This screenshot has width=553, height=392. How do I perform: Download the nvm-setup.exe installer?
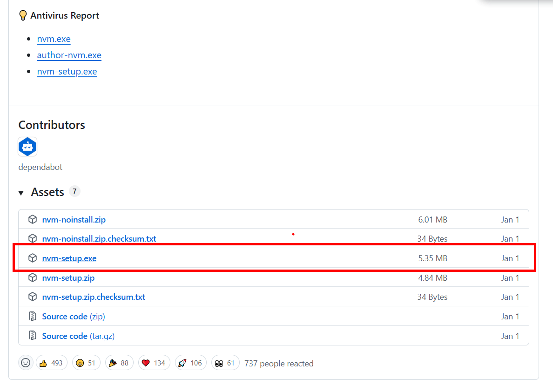[69, 258]
